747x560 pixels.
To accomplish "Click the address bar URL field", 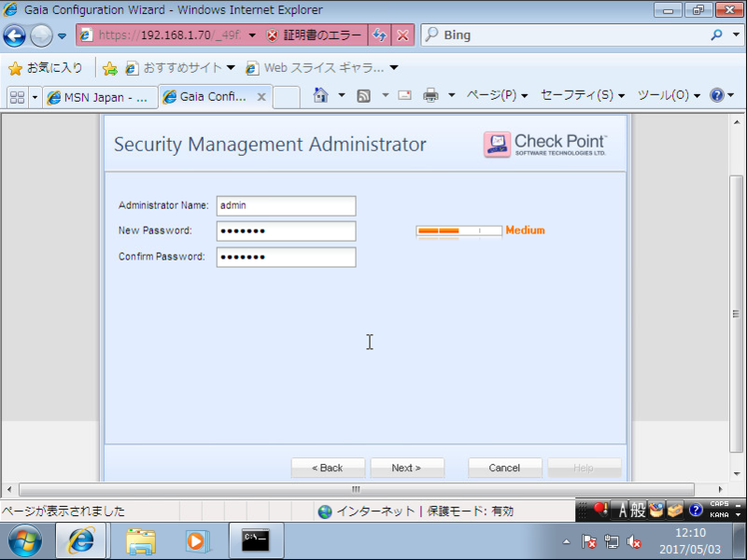I will pos(169,35).
